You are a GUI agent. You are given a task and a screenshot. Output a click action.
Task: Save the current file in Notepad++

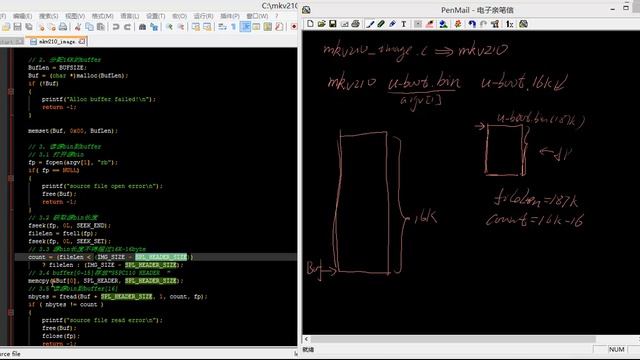[17, 27]
